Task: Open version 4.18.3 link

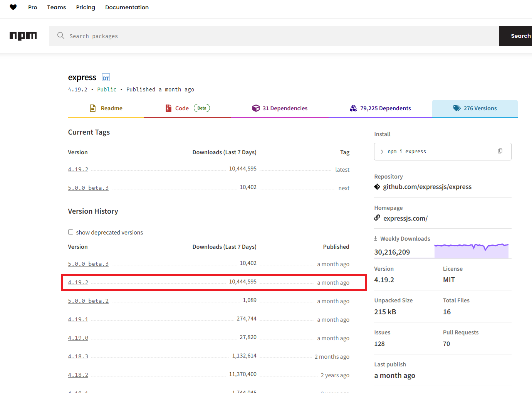Action: point(78,356)
